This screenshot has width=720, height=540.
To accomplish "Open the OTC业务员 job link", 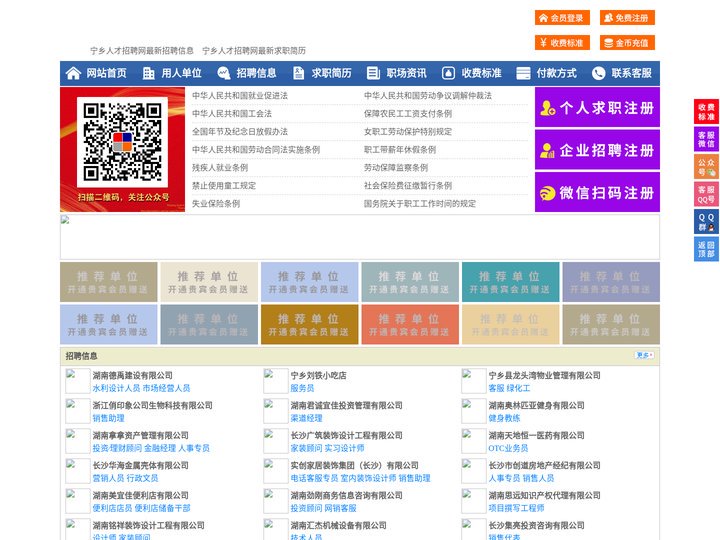I will 508,448.
